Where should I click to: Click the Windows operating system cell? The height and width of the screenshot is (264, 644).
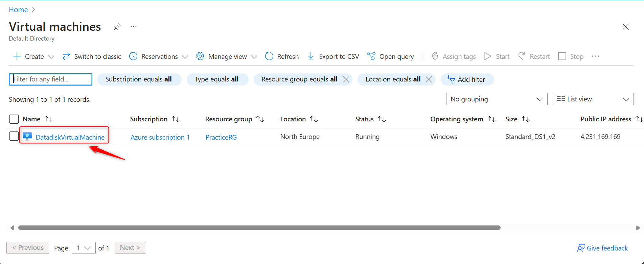click(443, 137)
